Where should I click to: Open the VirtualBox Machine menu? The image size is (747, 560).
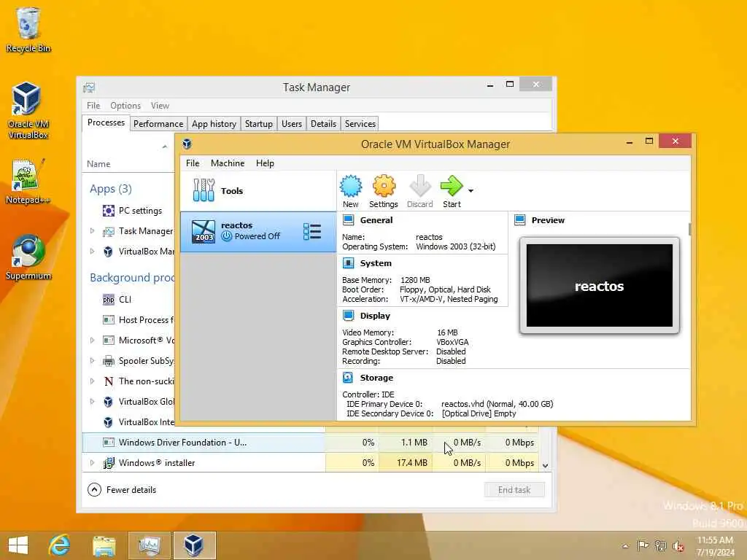(x=228, y=163)
